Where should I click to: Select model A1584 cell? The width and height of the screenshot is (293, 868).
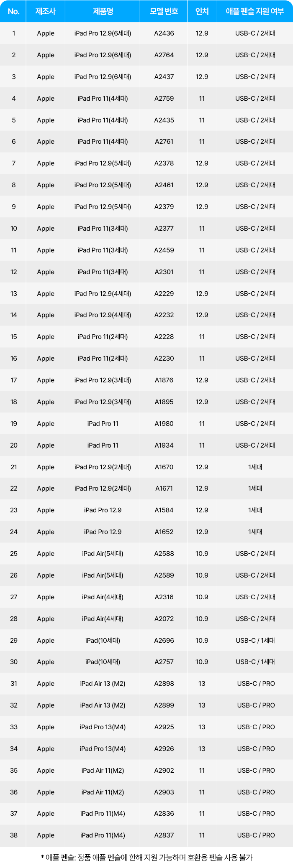tap(164, 510)
